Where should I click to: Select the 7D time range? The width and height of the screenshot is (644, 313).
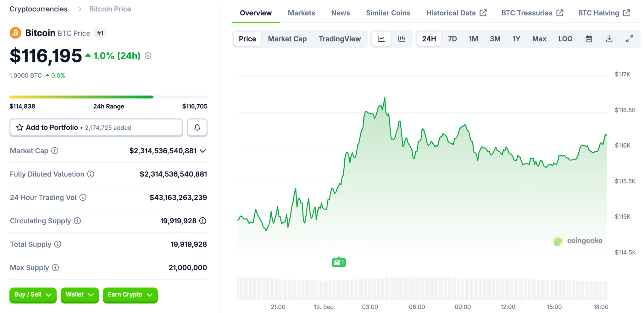452,39
